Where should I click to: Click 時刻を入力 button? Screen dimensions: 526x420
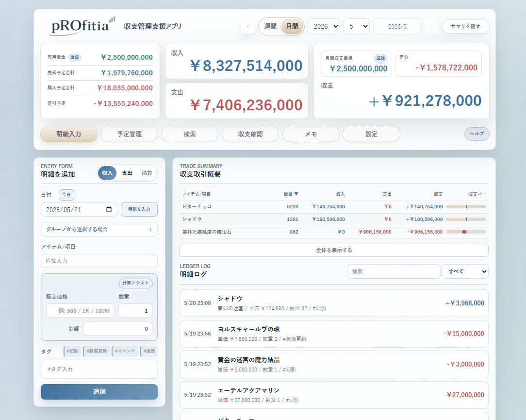tap(139, 209)
